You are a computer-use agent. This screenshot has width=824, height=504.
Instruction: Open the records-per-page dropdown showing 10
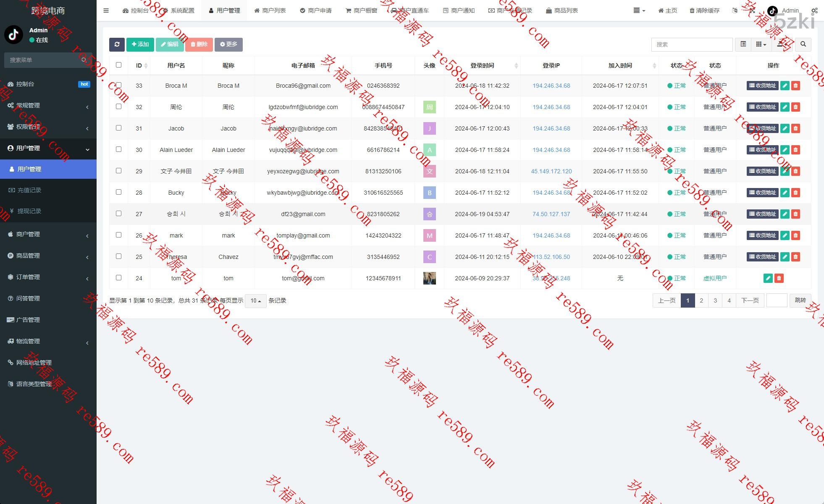point(255,301)
